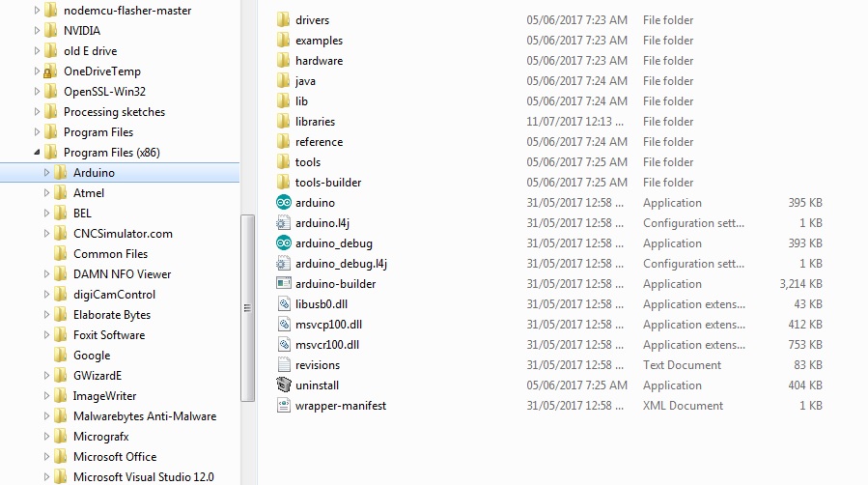
Task: Expand the digiCamControl folder arrow
Action: pyautogui.click(x=46, y=295)
